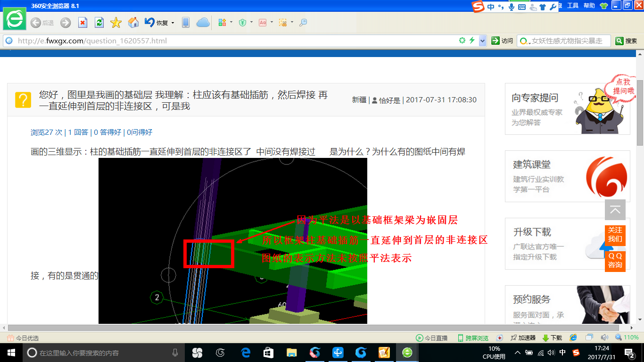644x362 pixels.
Task: Click the blue cloud sync icon
Action: (203, 23)
